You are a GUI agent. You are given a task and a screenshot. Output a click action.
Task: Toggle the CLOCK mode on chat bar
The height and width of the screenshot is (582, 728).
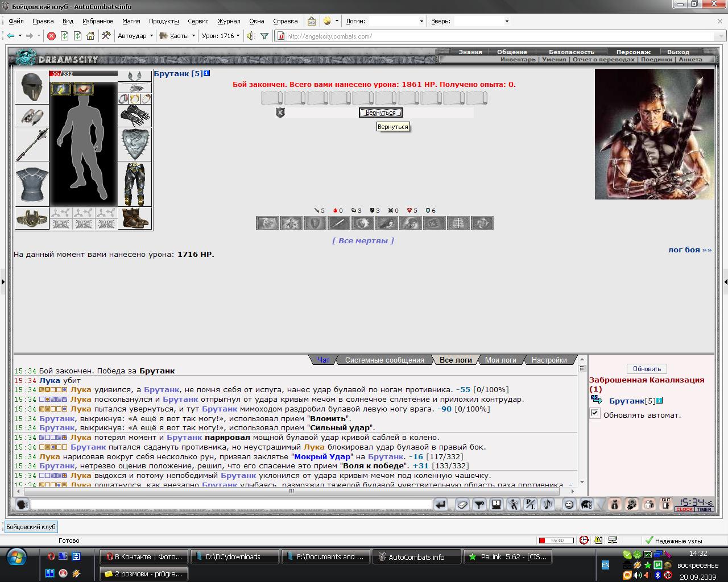[x=684, y=509]
